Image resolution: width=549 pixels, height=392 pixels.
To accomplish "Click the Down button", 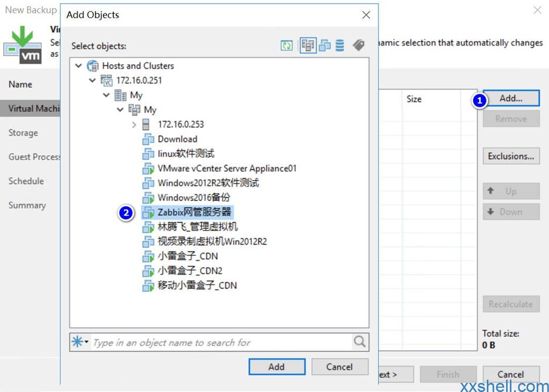I will tap(511, 212).
